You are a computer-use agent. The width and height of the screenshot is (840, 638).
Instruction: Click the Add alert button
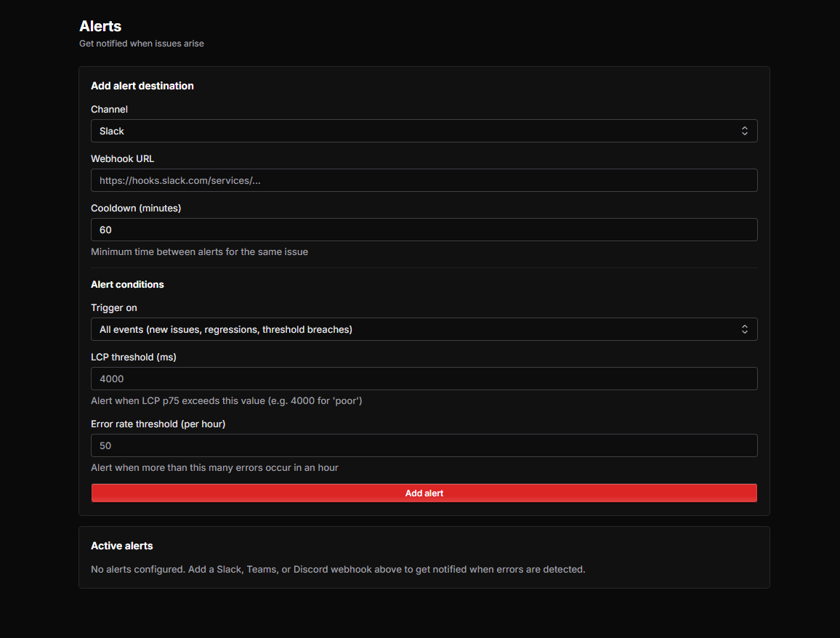point(424,493)
